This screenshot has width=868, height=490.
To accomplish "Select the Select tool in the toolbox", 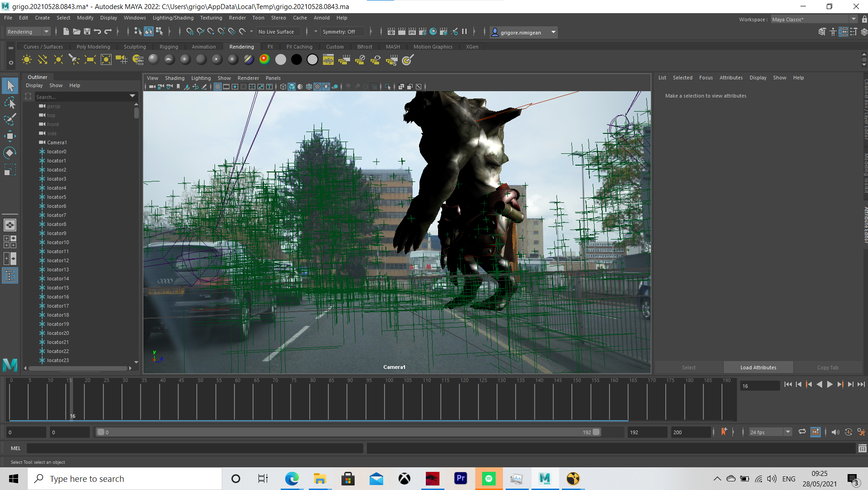I will [10, 86].
